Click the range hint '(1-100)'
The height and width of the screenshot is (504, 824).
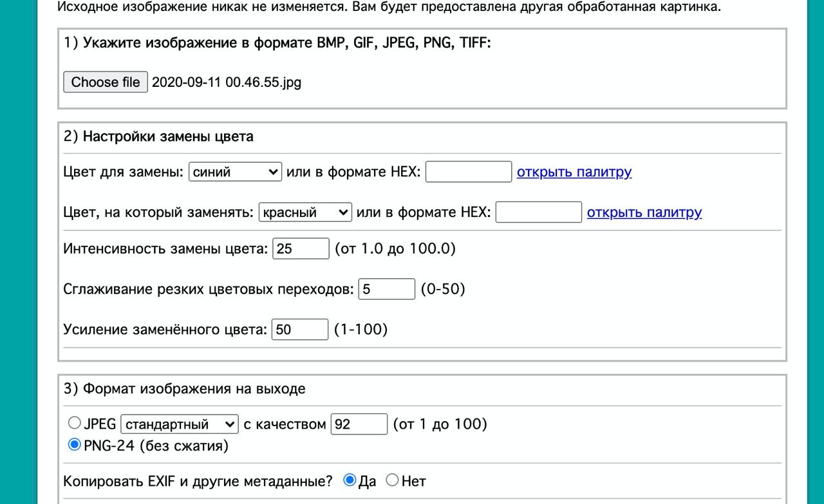point(360,330)
